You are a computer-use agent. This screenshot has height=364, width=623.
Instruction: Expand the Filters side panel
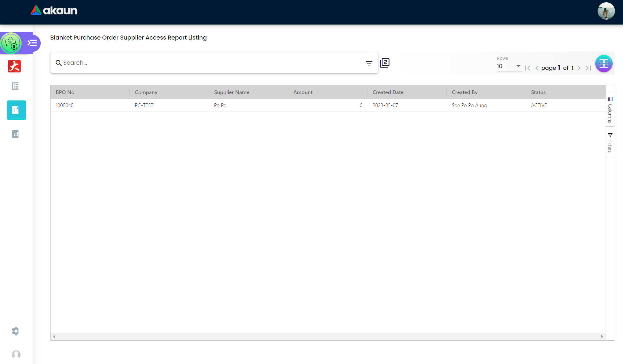tap(610, 143)
